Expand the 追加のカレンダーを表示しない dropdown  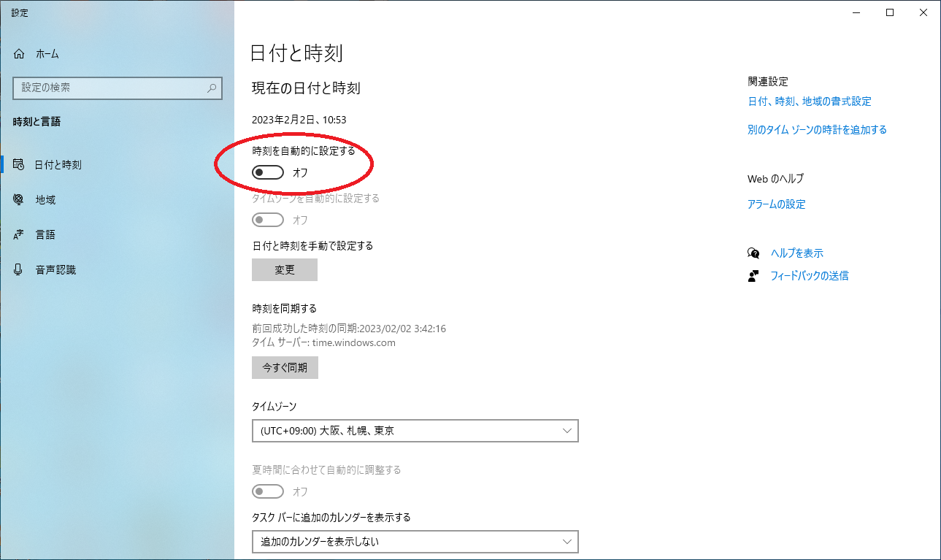click(415, 542)
